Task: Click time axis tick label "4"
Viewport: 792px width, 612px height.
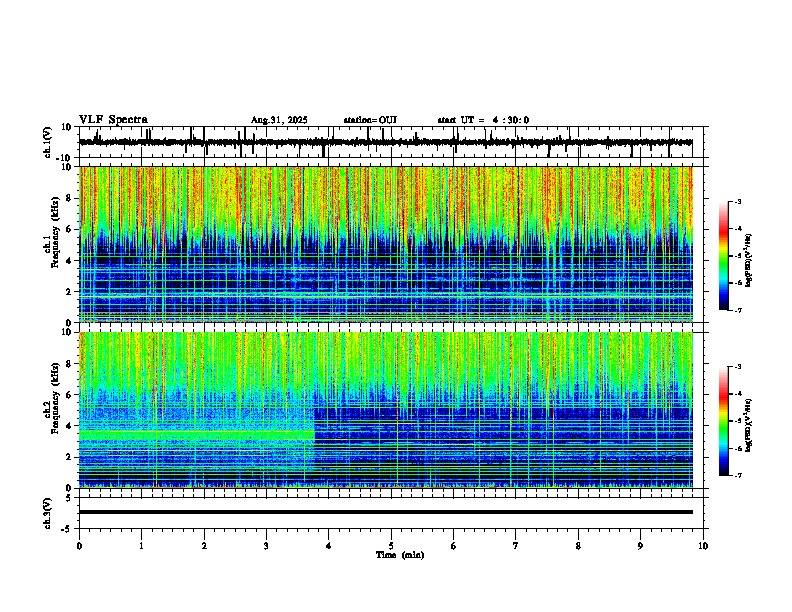Action: click(x=329, y=546)
